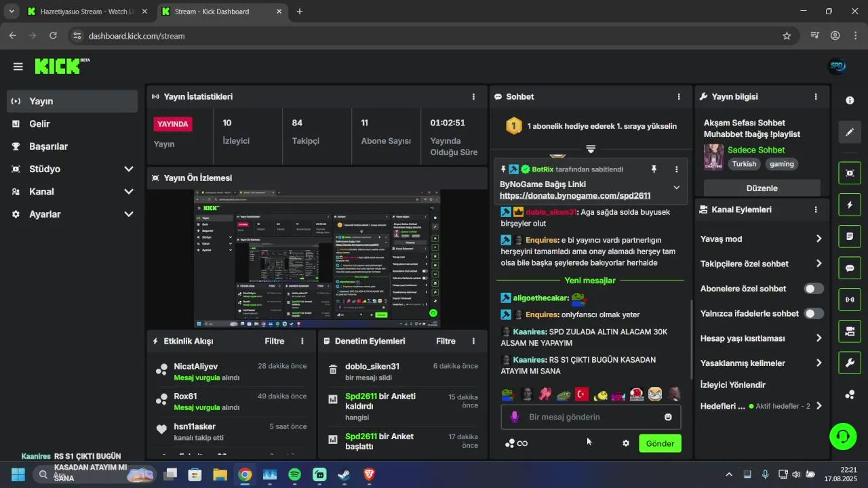Viewport: 868px width, 488px height.
Task: Open Etkinlik Akışı panel three-dot menu
Action: pos(302,341)
